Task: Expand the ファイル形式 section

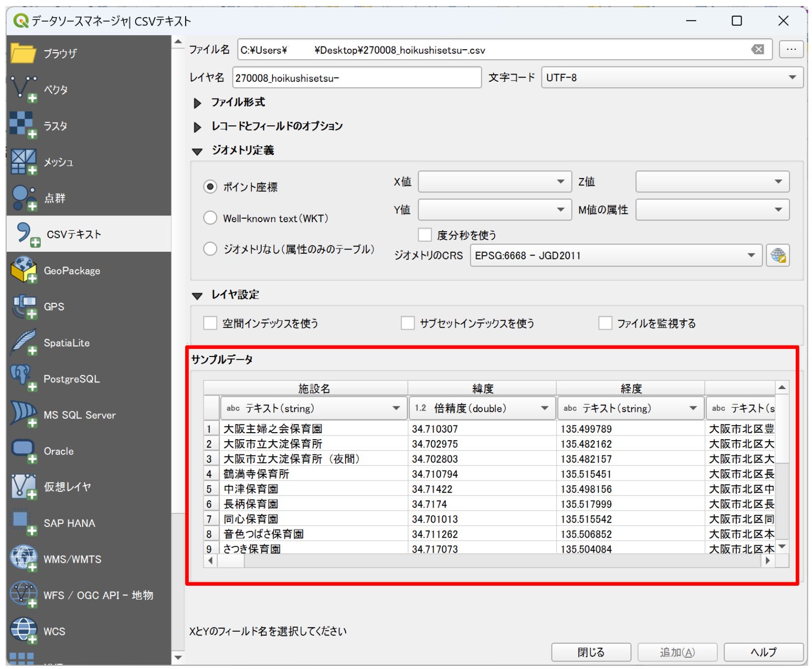Action: (197, 103)
